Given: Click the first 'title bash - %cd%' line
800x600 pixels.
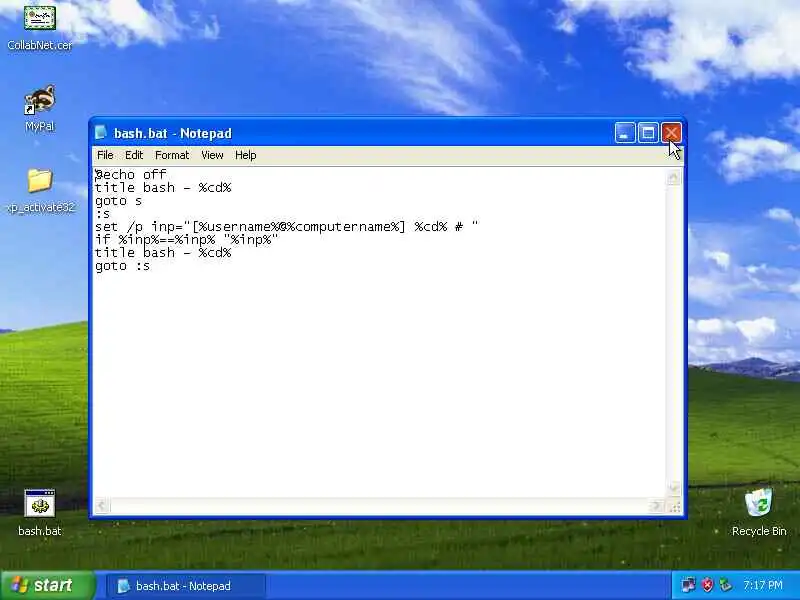Looking at the screenshot, I should (163, 188).
